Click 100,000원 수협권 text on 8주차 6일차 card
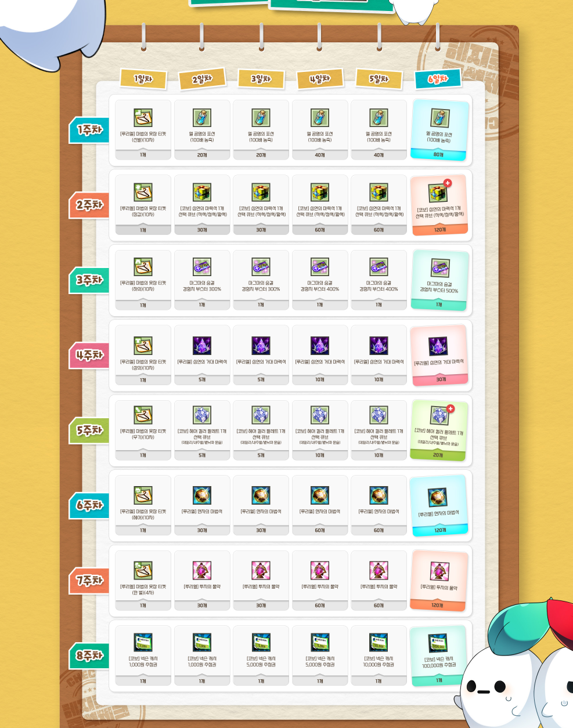The height and width of the screenshot is (728, 573). click(x=439, y=665)
